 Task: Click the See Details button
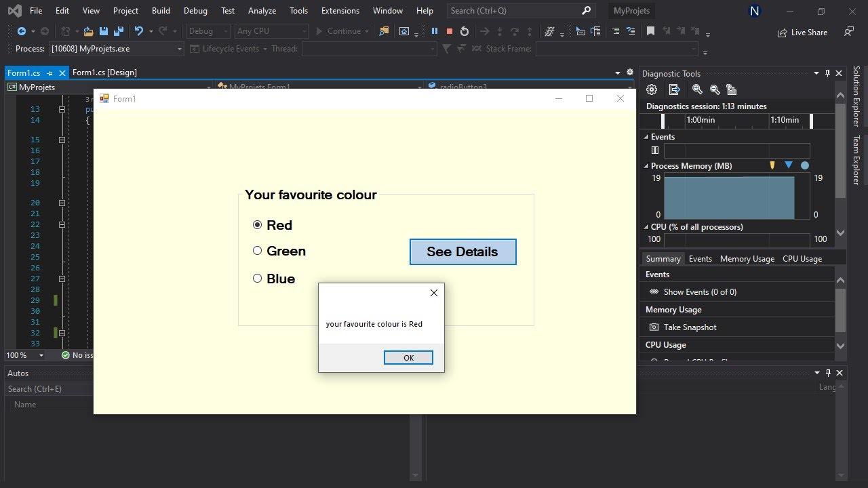[x=462, y=251]
